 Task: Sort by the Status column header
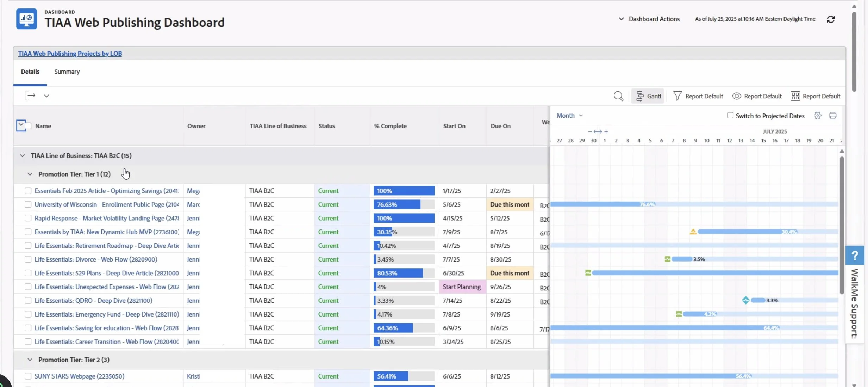pos(327,126)
